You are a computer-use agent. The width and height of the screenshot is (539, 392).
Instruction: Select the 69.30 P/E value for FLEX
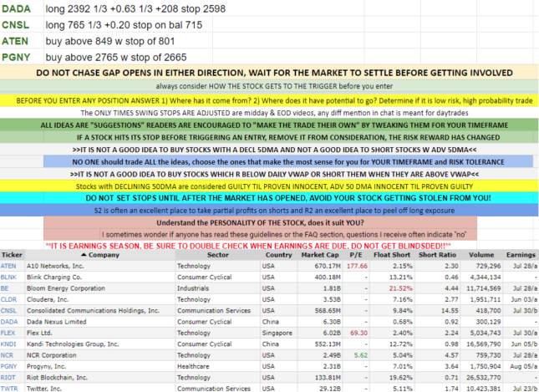(x=358, y=333)
